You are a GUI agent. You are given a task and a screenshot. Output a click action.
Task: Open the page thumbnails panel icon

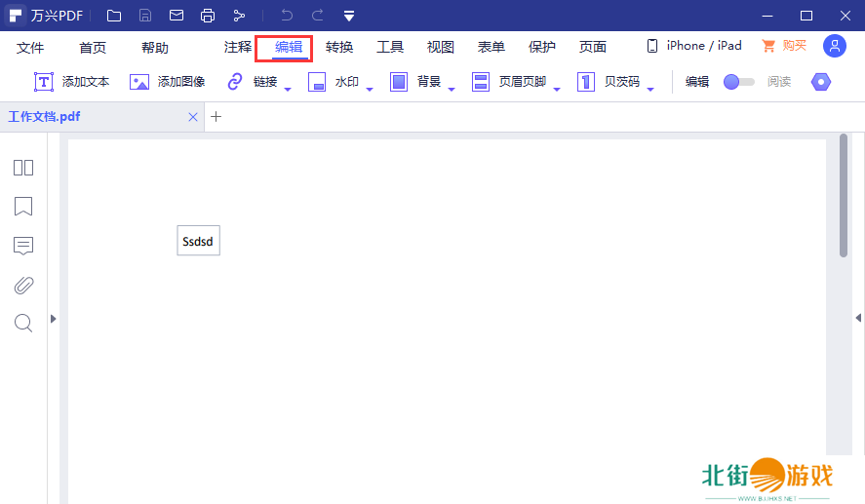point(23,168)
